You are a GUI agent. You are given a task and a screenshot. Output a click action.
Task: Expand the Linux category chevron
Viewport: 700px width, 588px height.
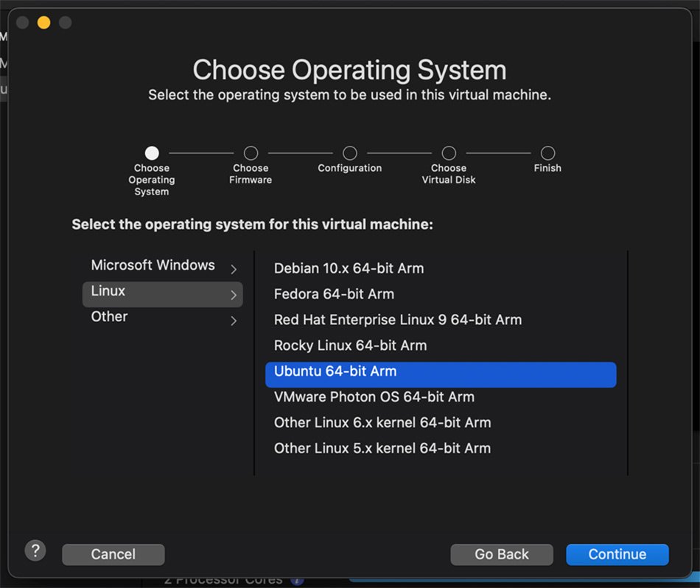point(234,295)
